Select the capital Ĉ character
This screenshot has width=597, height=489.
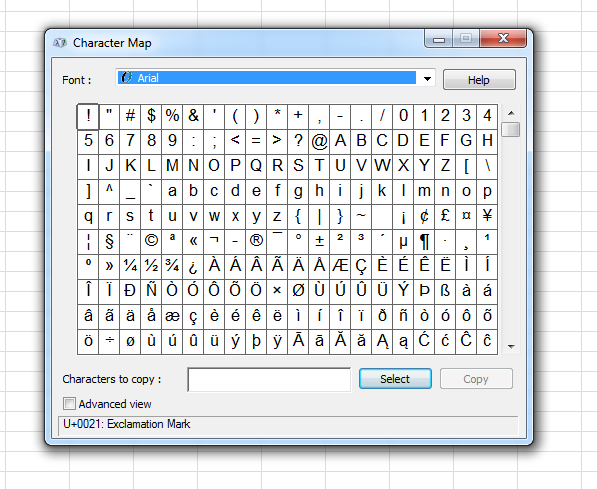coord(466,341)
